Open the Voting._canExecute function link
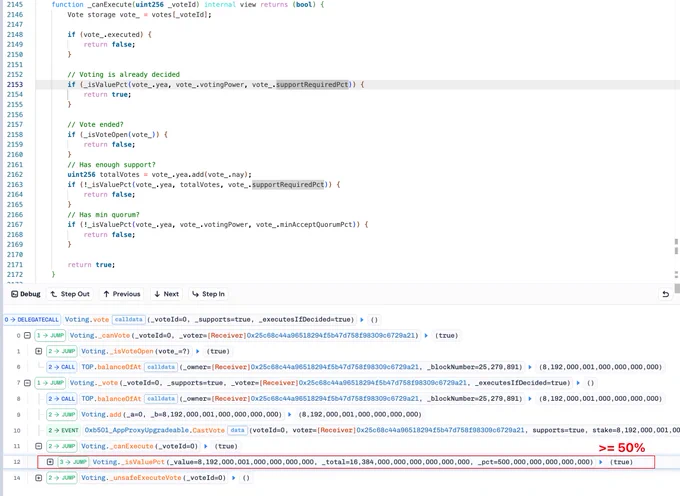The width and height of the screenshot is (680, 496). click(x=117, y=446)
